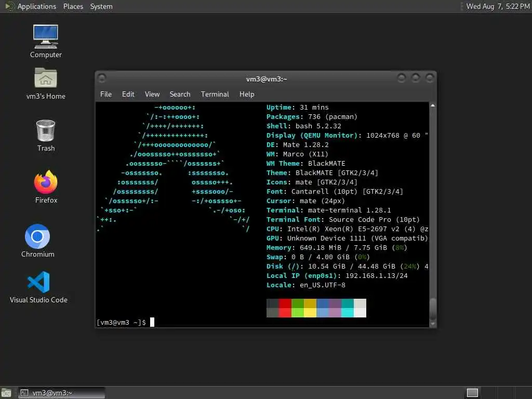Click the terminal scrollbar up arrow
This screenshot has width=532, height=399.
(433, 105)
